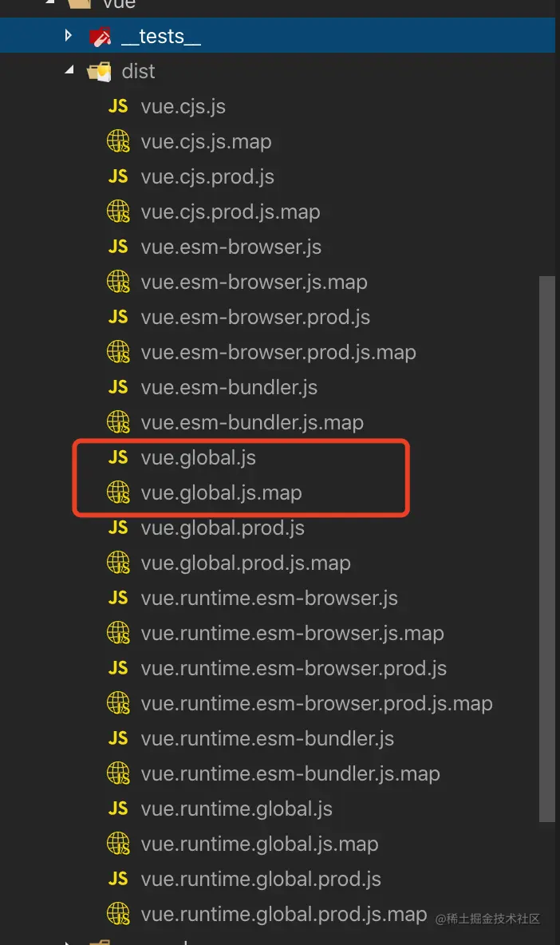Click map icon next to vue.cjs.js.map

[118, 141]
